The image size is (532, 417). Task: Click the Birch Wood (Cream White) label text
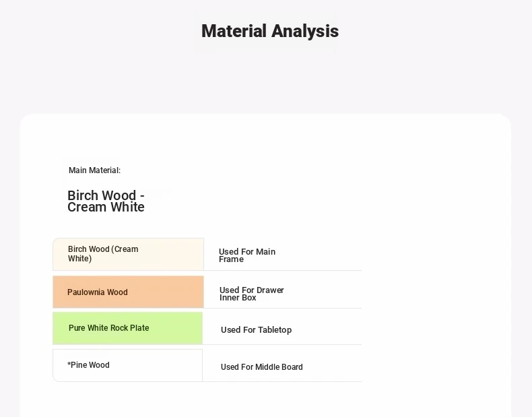tap(103, 254)
